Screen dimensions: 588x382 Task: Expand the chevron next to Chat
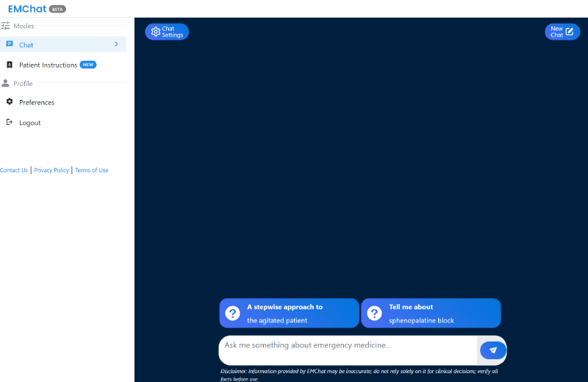point(116,44)
